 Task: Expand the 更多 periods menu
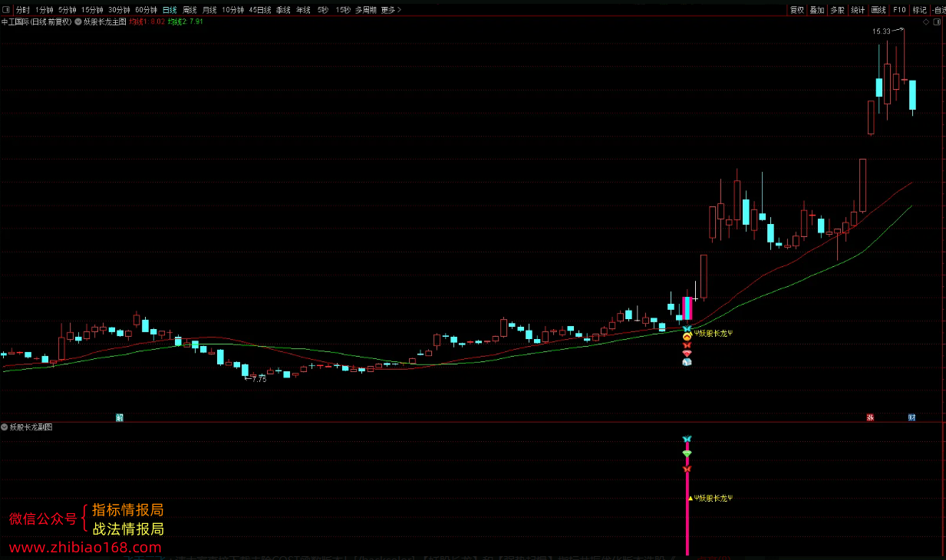391,10
